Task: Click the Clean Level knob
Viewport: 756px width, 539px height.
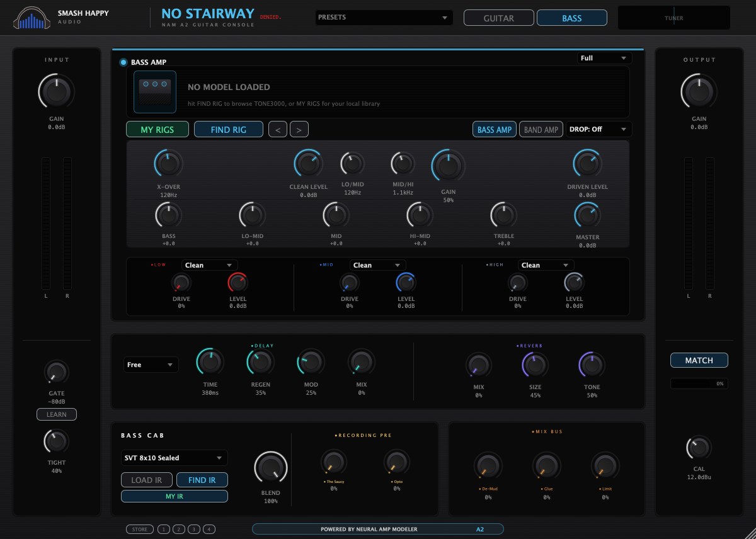Action: (308, 164)
